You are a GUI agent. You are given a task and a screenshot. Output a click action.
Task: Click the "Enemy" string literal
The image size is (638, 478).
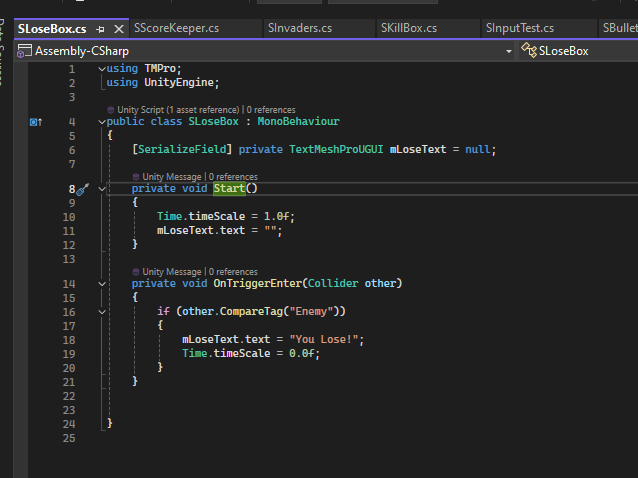(x=311, y=311)
